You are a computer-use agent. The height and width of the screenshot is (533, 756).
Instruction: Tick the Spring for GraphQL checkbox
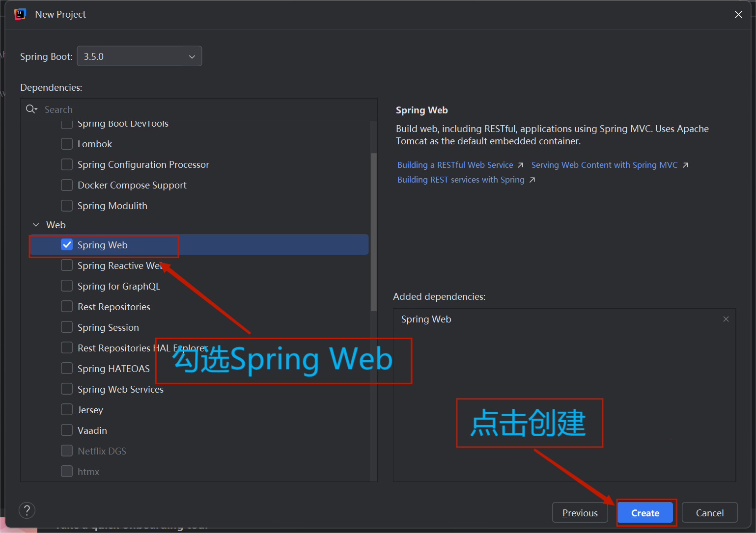pyautogui.click(x=67, y=286)
